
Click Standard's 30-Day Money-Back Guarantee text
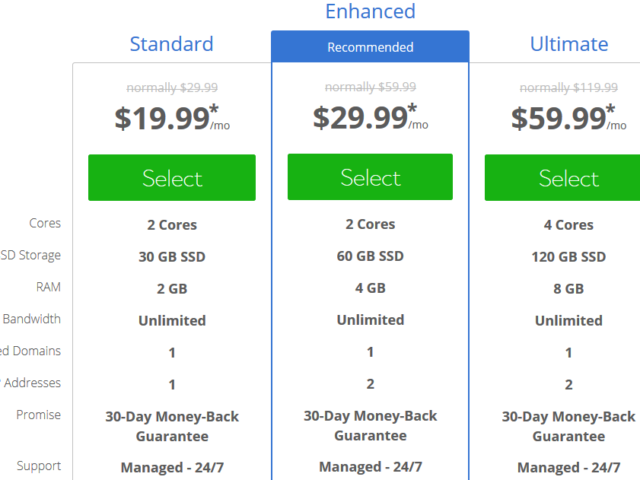pyautogui.click(x=172, y=426)
